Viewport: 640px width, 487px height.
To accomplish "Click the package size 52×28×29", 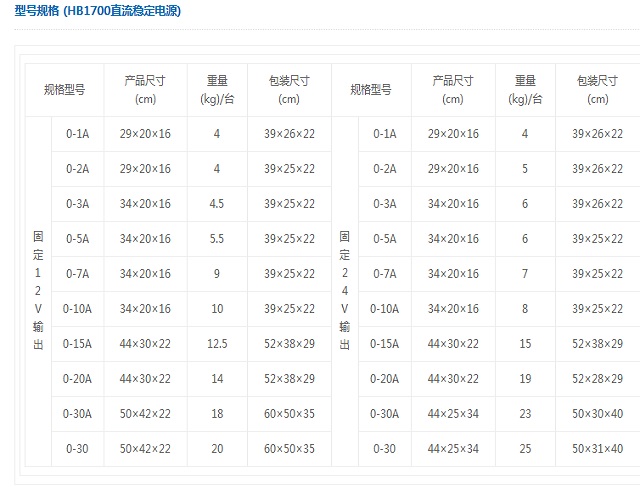I will tap(598, 379).
